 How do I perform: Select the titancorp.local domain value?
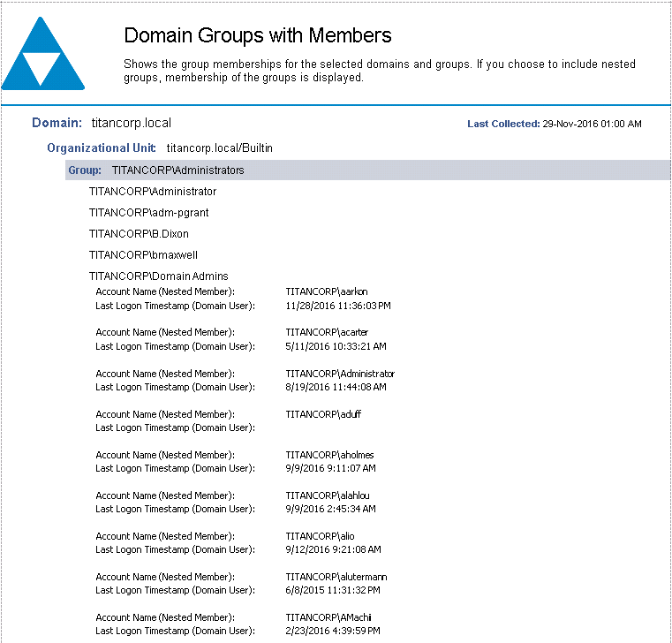coord(132,123)
